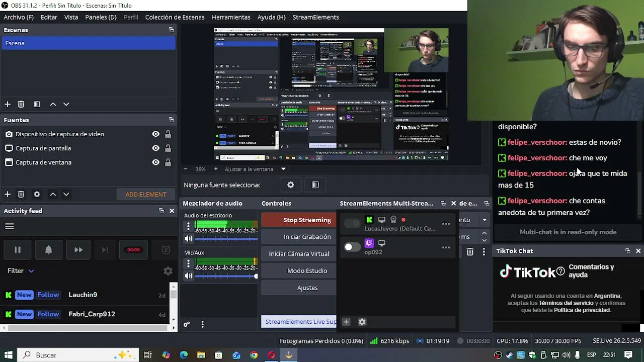
Task: Open Multi-Stream settings gear
Action: (x=362, y=322)
